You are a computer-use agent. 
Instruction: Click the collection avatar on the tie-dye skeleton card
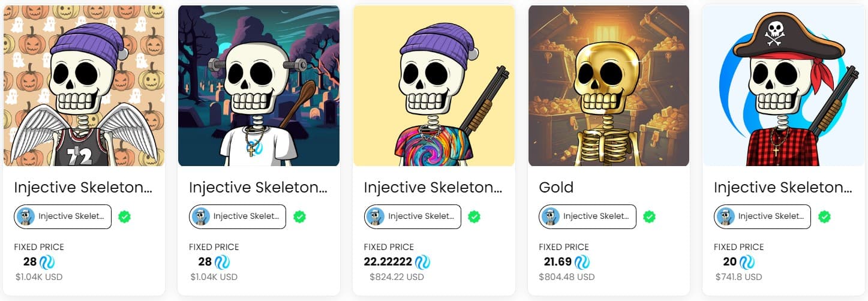pos(375,216)
